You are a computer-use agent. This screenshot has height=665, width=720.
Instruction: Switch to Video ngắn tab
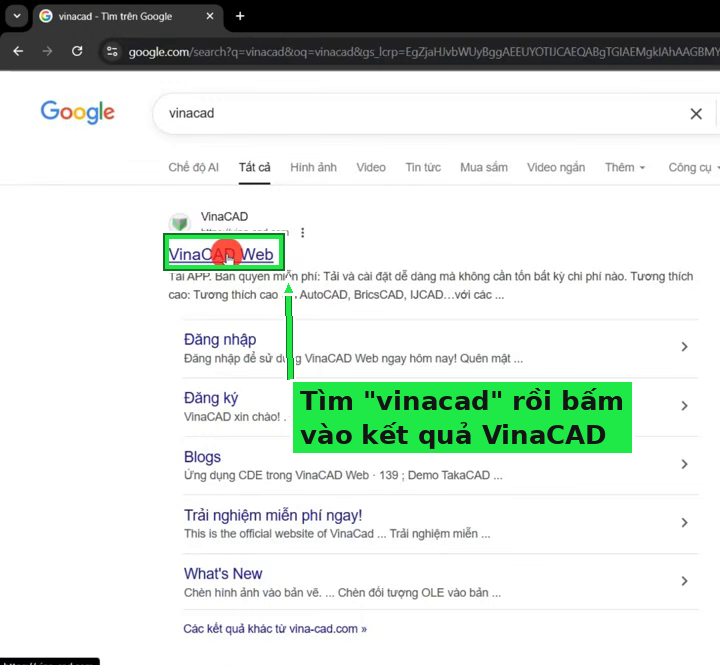point(556,167)
